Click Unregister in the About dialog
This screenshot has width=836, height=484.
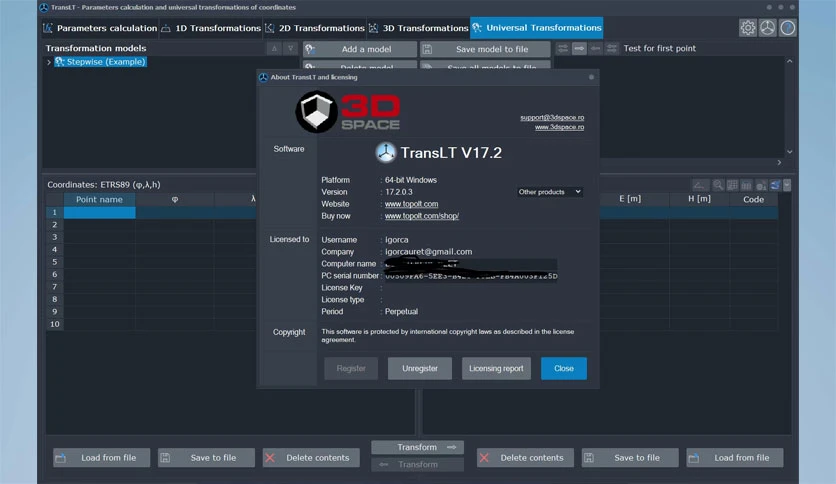pyautogui.click(x=420, y=368)
